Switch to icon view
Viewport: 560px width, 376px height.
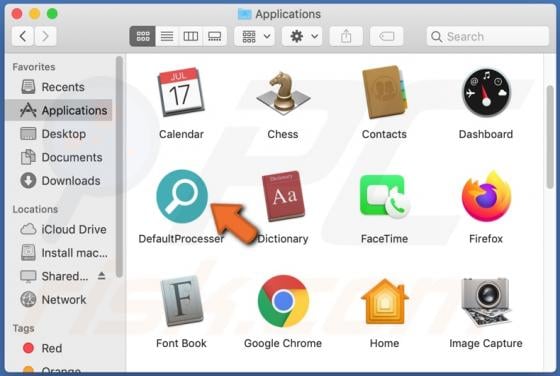tap(142, 36)
